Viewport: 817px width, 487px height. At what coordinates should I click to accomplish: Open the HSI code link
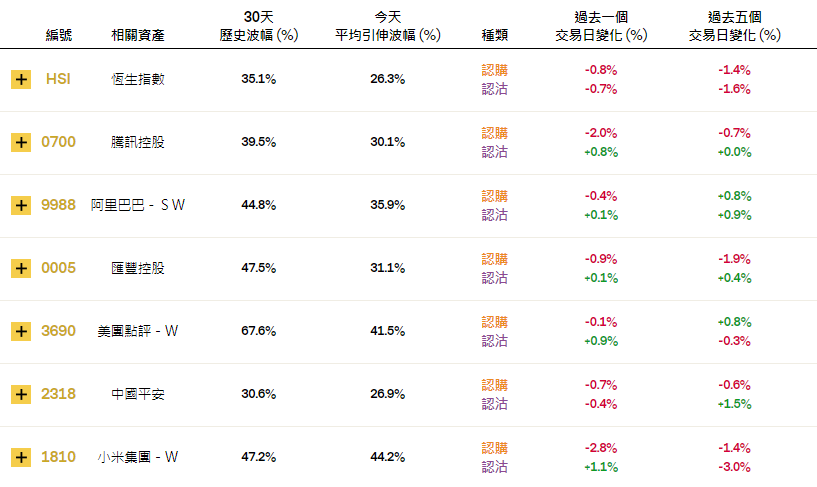click(58, 79)
